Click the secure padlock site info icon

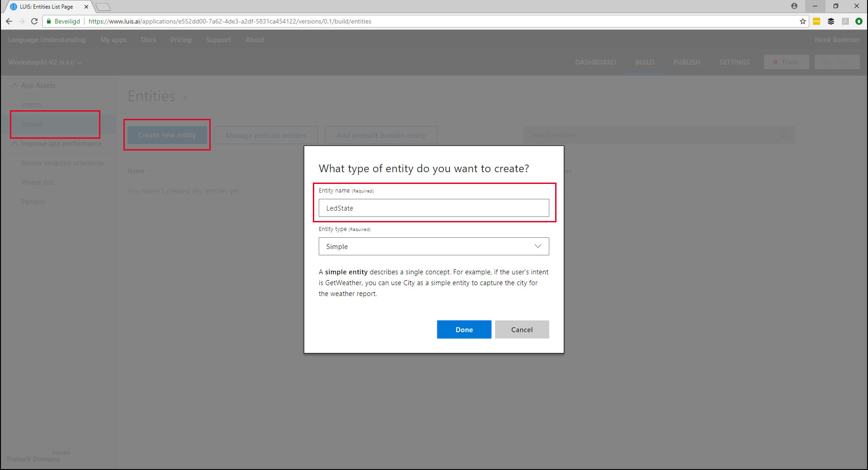(x=49, y=21)
